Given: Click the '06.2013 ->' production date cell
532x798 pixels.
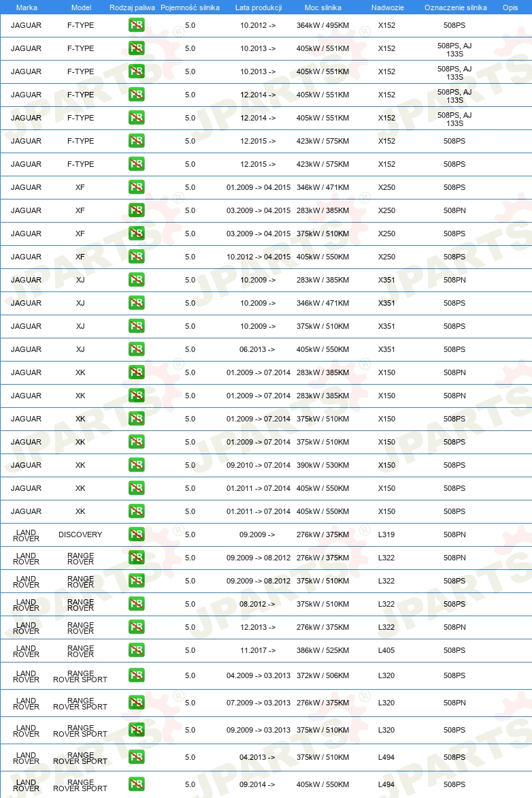Looking at the screenshot, I should [257, 349].
